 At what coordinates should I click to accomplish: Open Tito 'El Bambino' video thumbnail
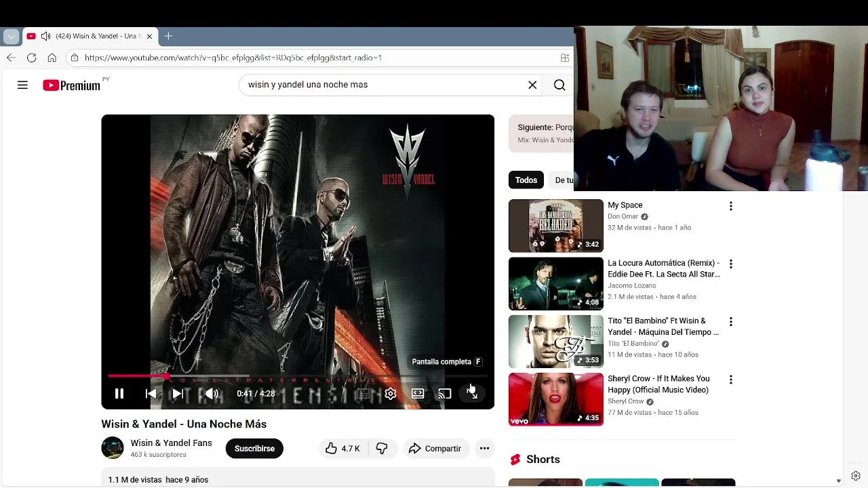coord(555,342)
